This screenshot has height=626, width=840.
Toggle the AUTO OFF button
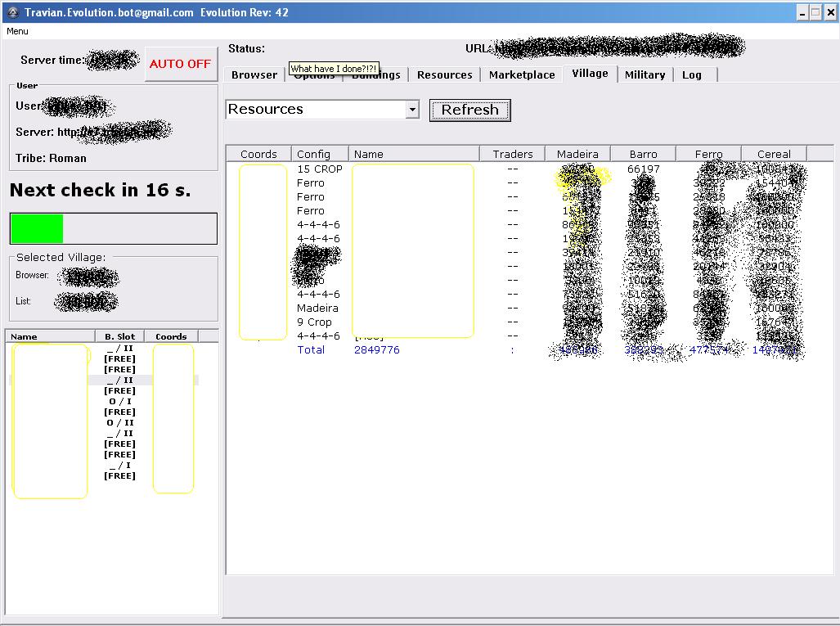click(180, 64)
